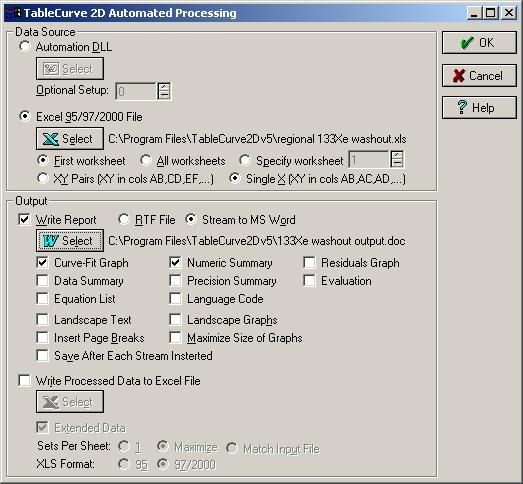This screenshot has width=523, height=484.
Task: Uncheck the Curve-Fit Graph option
Action: pos(42,263)
